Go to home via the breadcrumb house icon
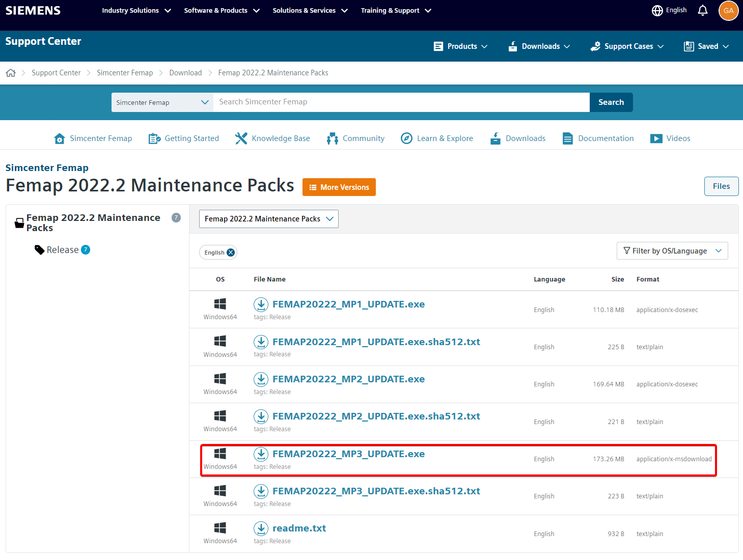 [11, 73]
